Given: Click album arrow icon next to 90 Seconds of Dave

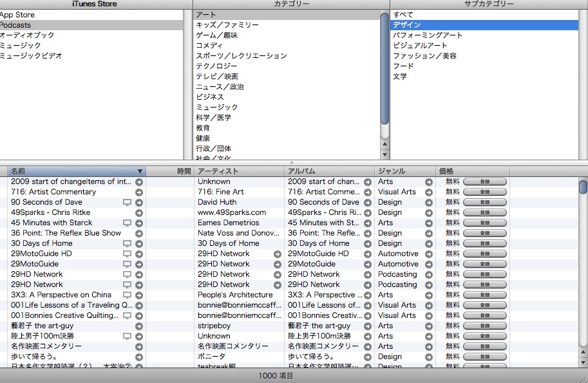Looking at the screenshot, I should pos(368,202).
